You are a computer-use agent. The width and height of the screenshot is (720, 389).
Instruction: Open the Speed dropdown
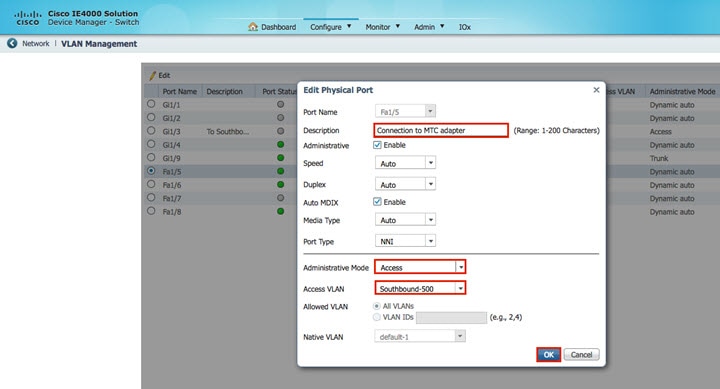405,163
